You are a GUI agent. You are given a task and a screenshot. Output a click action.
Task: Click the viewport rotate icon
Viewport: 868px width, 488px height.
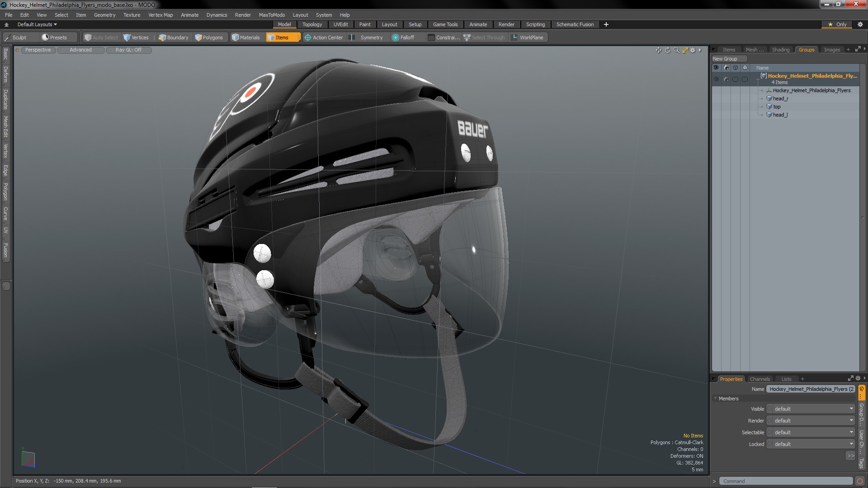coord(667,50)
